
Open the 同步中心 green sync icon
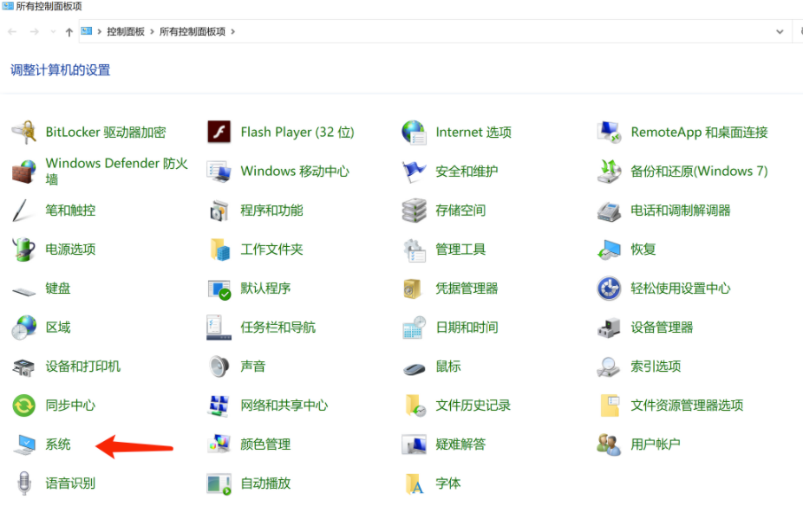23,405
